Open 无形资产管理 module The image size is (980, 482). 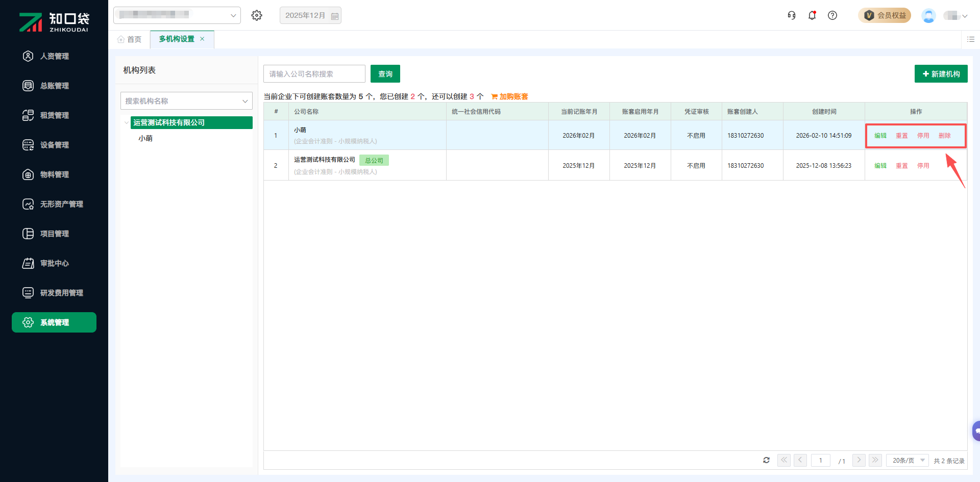(x=54, y=204)
